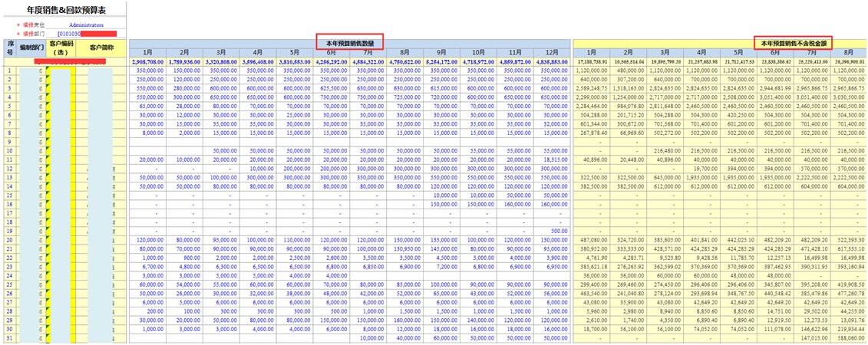Viewport: 868px width, 345px height.
Task: Select the 500.00 cell in row 19
Action: tap(552, 231)
